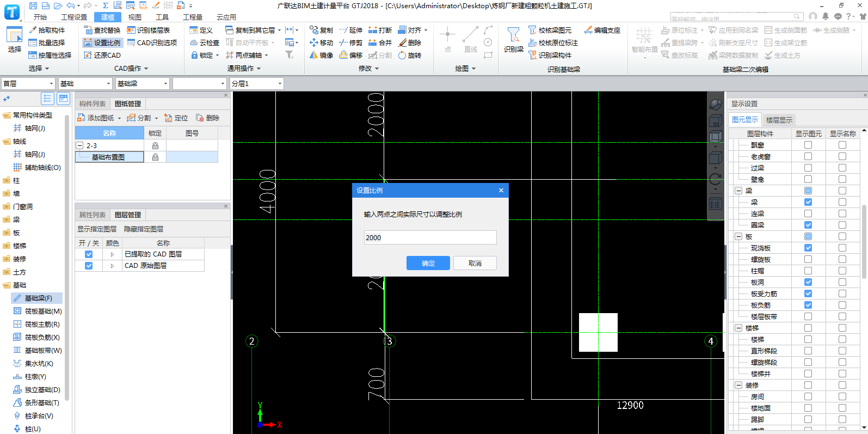Confirm the scale with 确定
The height and width of the screenshot is (434, 868).
428,263
